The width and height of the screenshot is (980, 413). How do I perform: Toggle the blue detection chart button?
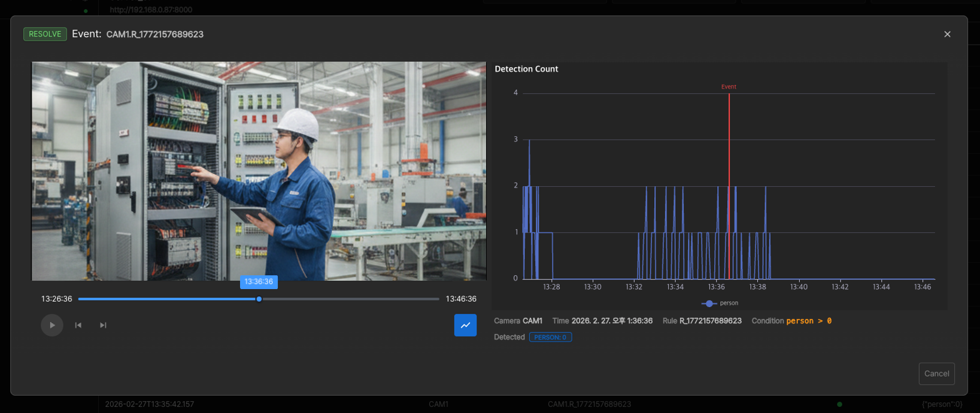465,325
